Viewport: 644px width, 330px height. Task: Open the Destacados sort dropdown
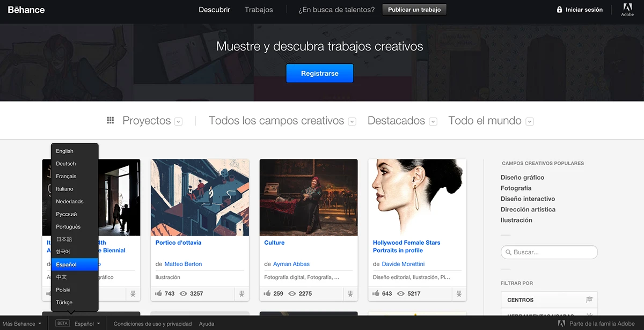[433, 122]
